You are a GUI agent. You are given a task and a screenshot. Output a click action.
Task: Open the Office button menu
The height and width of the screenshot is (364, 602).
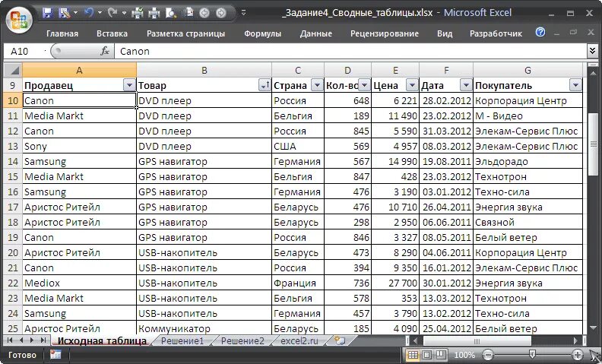(x=19, y=20)
